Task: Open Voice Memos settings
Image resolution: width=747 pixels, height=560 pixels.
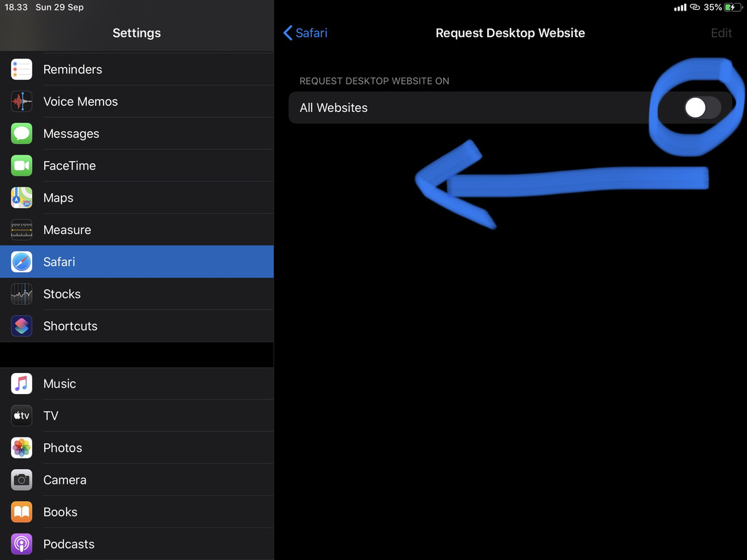Action: click(137, 101)
